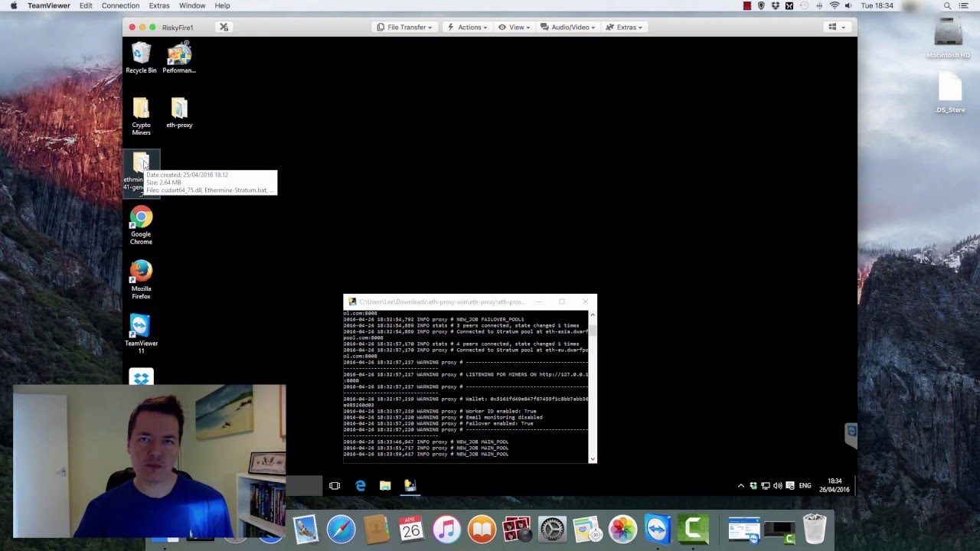This screenshot has width=980, height=551.
Task: Open TeamViewer from the Dock
Action: (x=658, y=529)
